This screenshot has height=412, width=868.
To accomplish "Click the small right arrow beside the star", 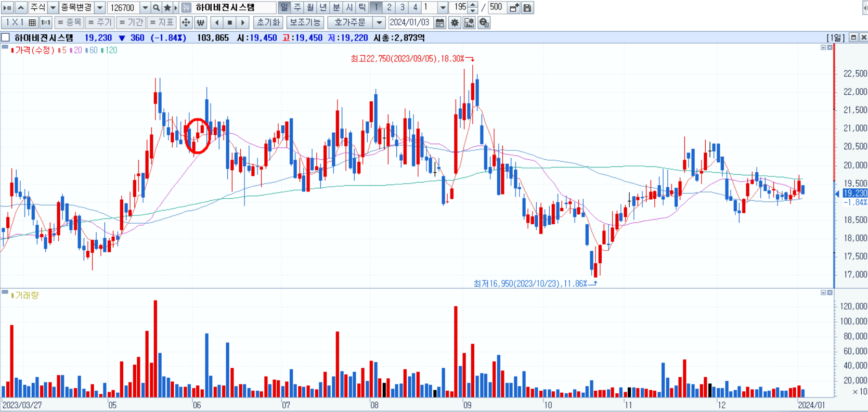I will (176, 8).
